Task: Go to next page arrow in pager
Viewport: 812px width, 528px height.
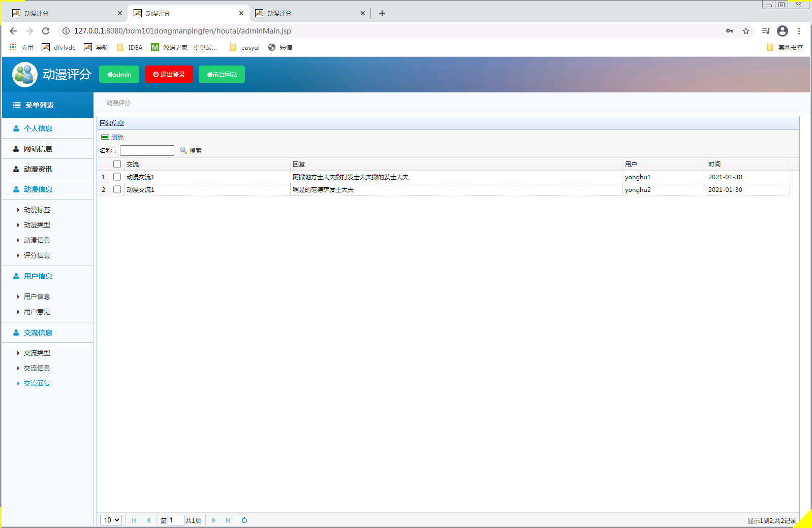Action: (x=214, y=520)
